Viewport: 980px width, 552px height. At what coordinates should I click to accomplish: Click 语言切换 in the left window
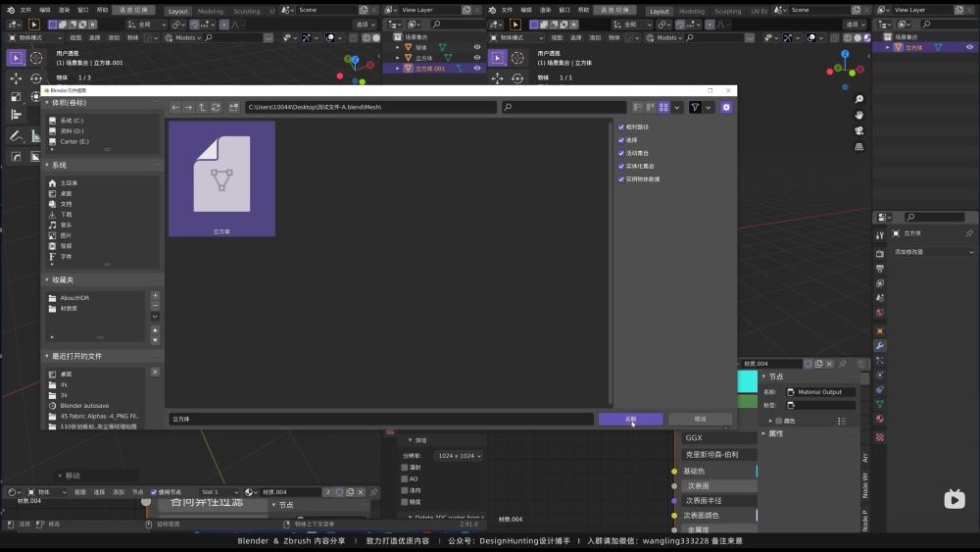133,10
